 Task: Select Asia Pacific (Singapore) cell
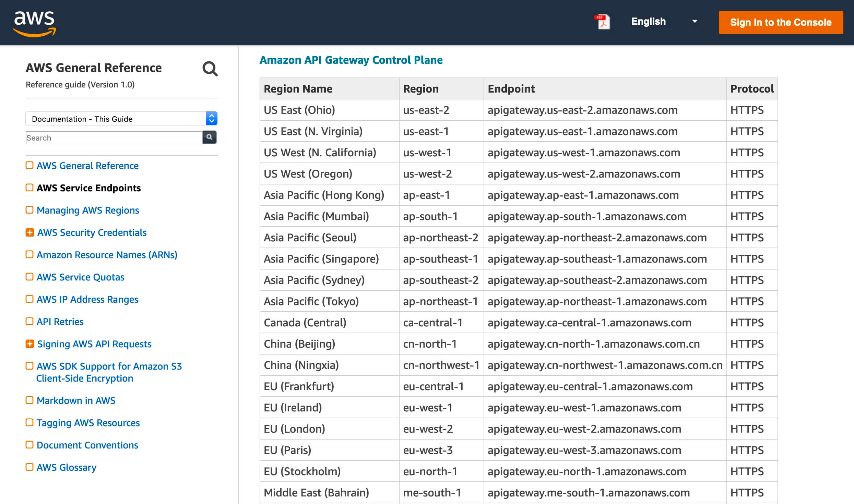click(x=330, y=259)
